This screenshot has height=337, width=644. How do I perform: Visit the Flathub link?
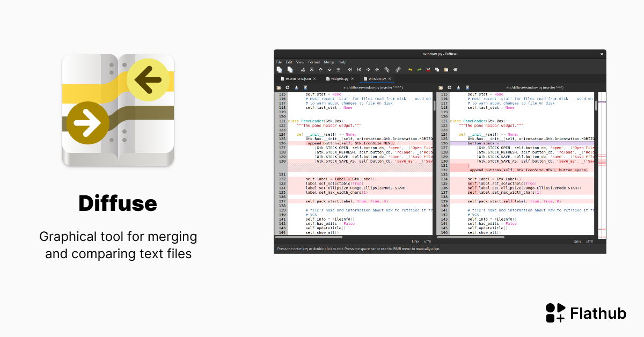point(586,313)
